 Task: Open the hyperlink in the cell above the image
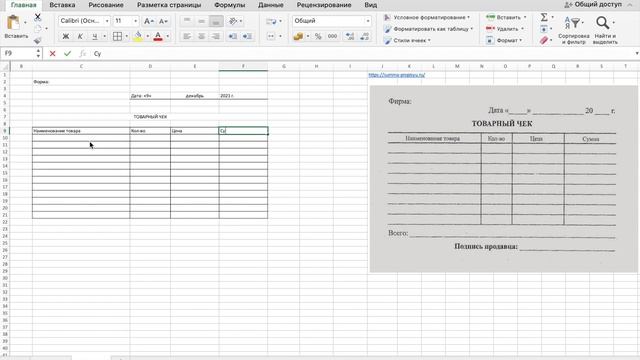pyautogui.click(x=396, y=75)
